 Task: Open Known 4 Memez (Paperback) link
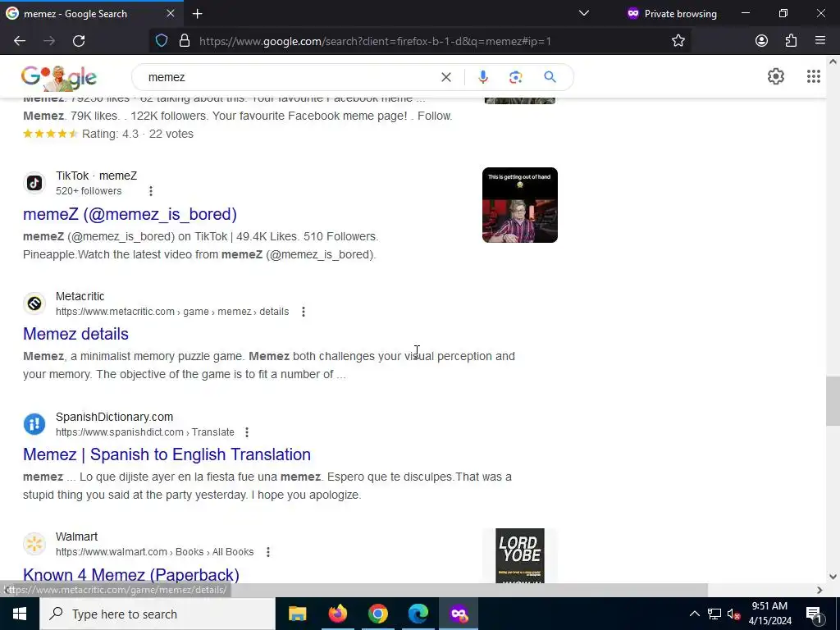click(131, 575)
